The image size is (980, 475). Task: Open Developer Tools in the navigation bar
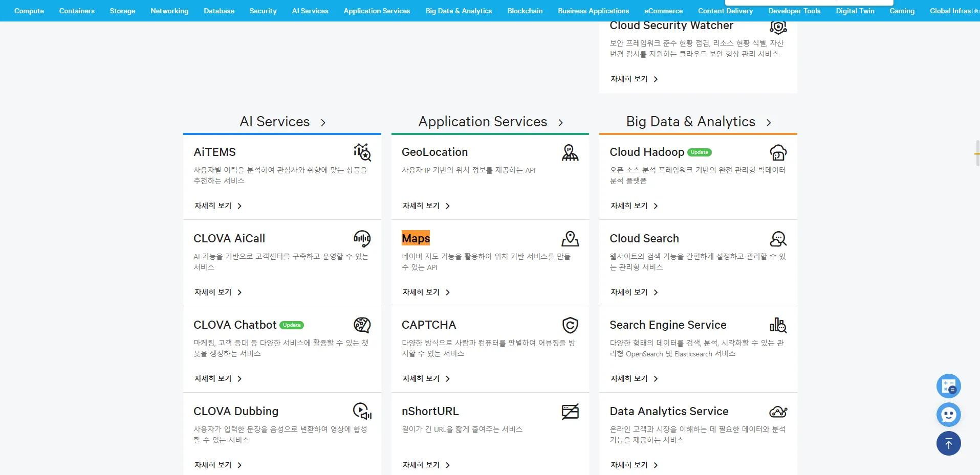(794, 11)
